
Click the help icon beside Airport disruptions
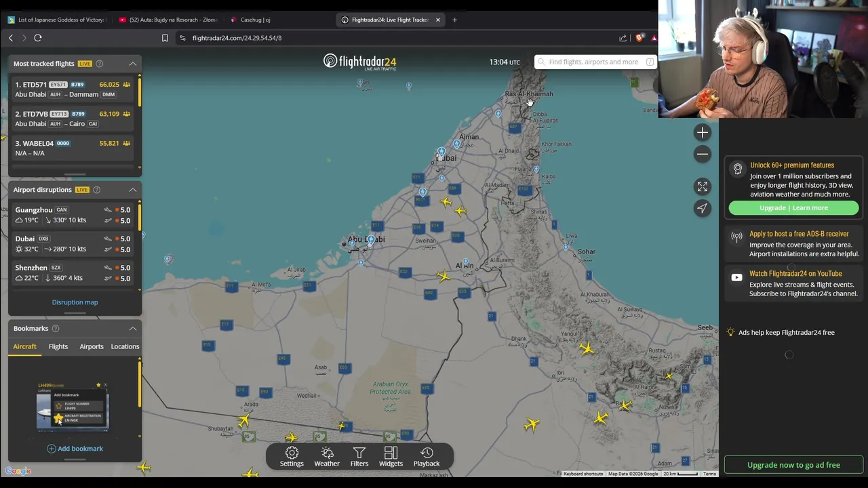tap(96, 190)
